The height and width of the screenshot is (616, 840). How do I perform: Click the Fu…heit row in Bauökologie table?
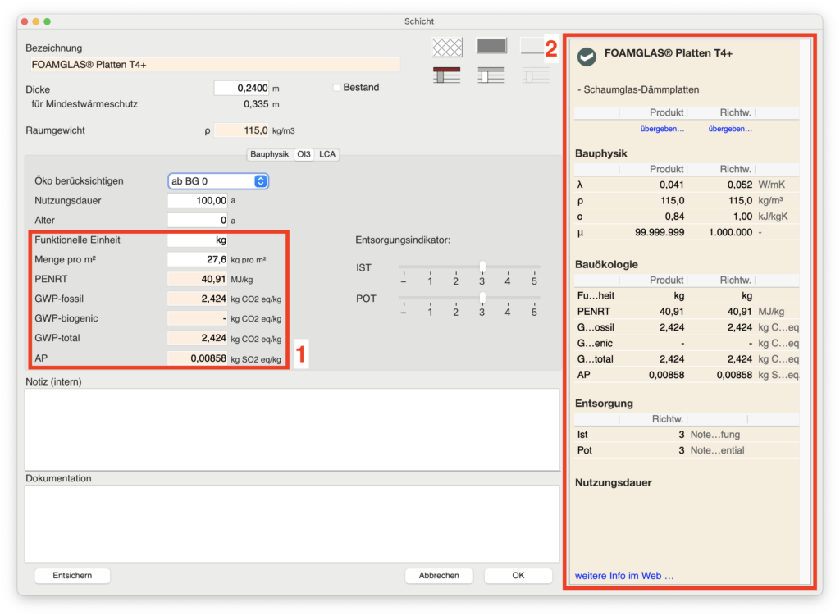[x=687, y=295]
